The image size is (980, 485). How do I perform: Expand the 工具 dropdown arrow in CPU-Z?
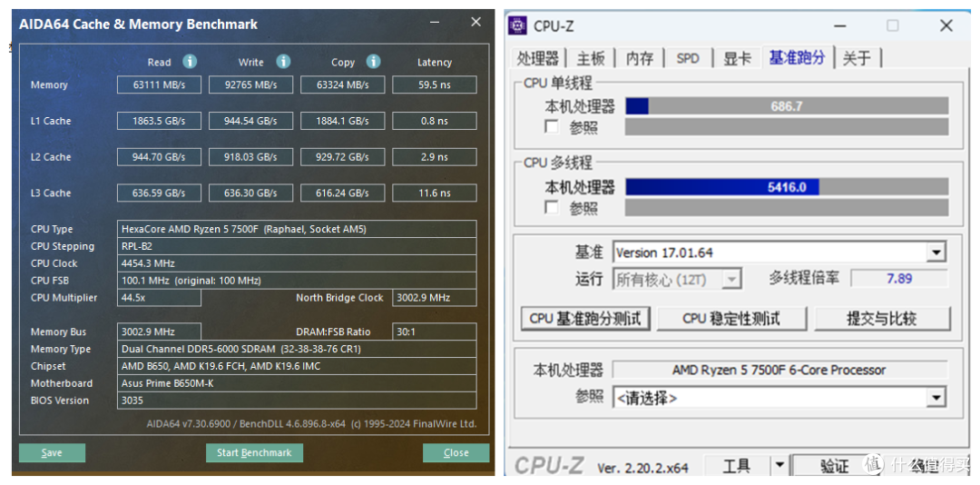(779, 465)
